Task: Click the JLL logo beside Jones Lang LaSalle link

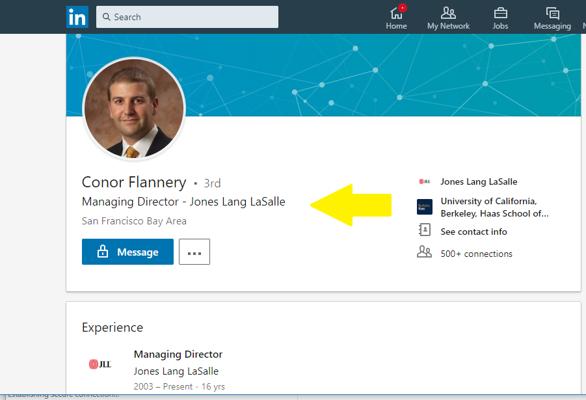Action: pos(425,182)
